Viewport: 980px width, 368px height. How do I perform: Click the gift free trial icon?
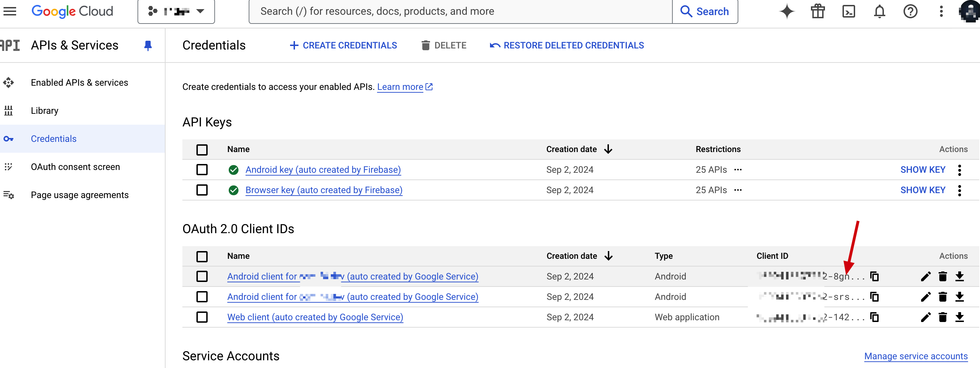pos(818,12)
